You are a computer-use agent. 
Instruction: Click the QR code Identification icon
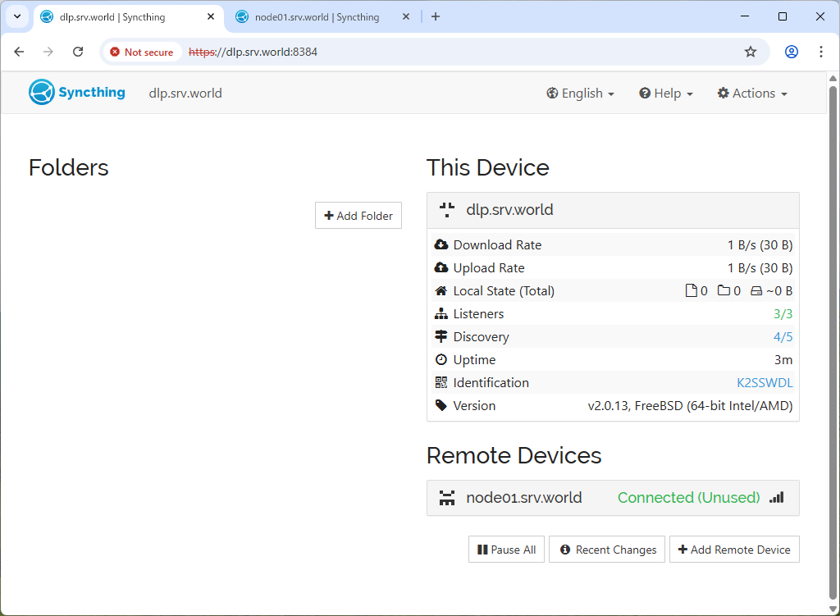point(441,383)
